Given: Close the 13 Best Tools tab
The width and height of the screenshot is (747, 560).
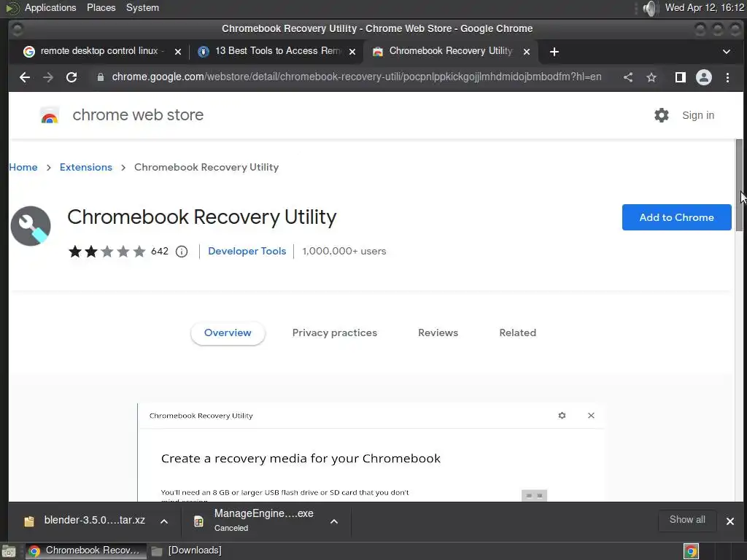Looking at the screenshot, I should point(352,52).
